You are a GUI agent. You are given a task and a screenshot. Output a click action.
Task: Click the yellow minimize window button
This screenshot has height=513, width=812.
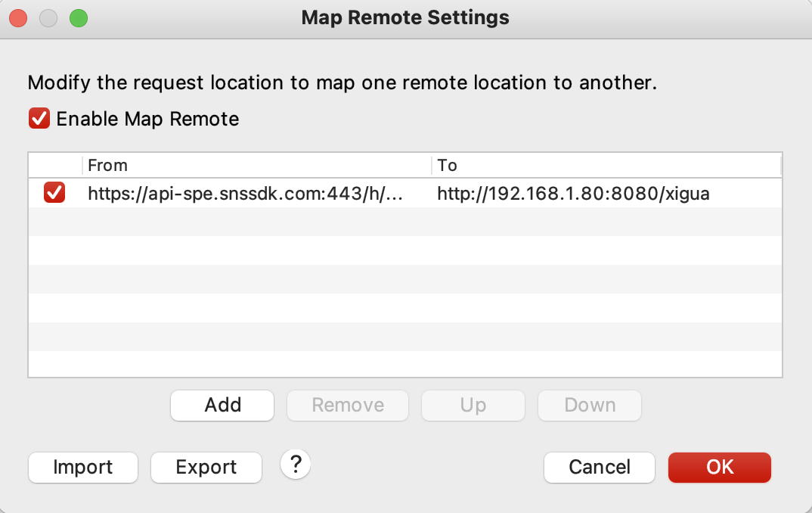(x=48, y=17)
